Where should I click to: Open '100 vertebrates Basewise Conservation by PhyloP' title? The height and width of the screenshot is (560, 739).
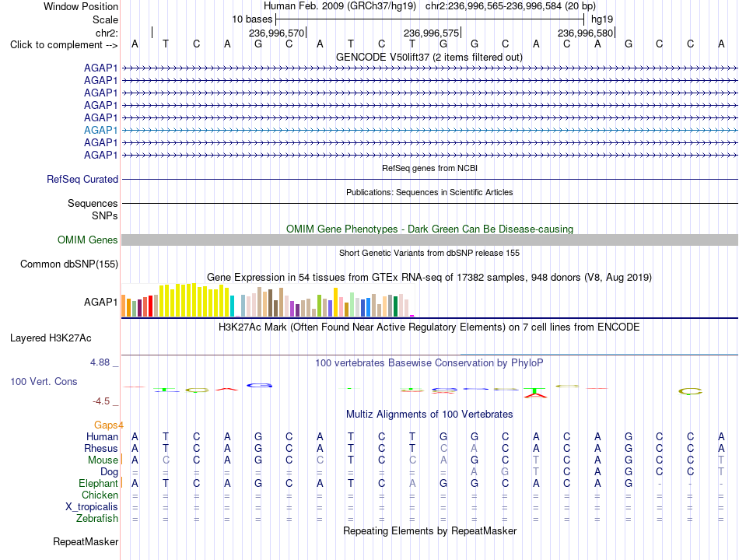click(429, 363)
